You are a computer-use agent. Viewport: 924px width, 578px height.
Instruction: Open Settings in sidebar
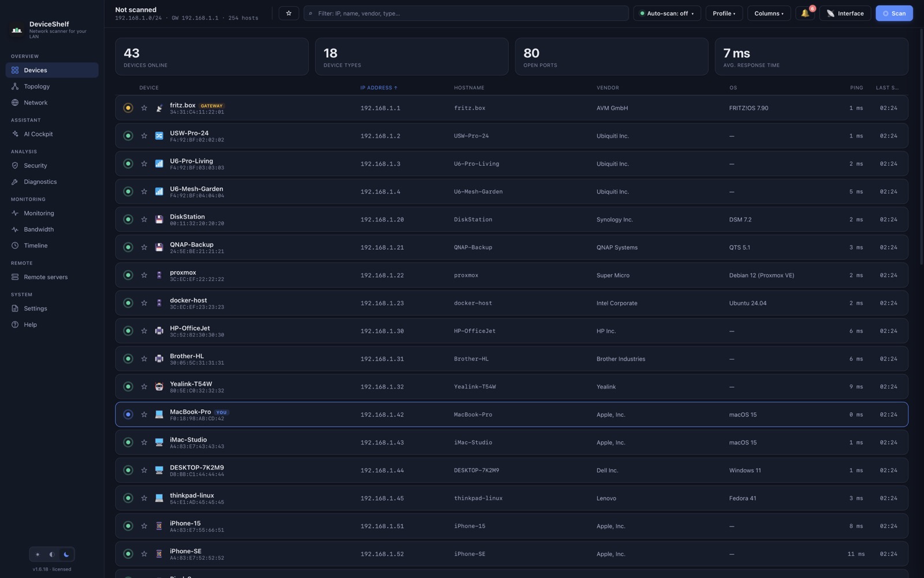coord(52,309)
